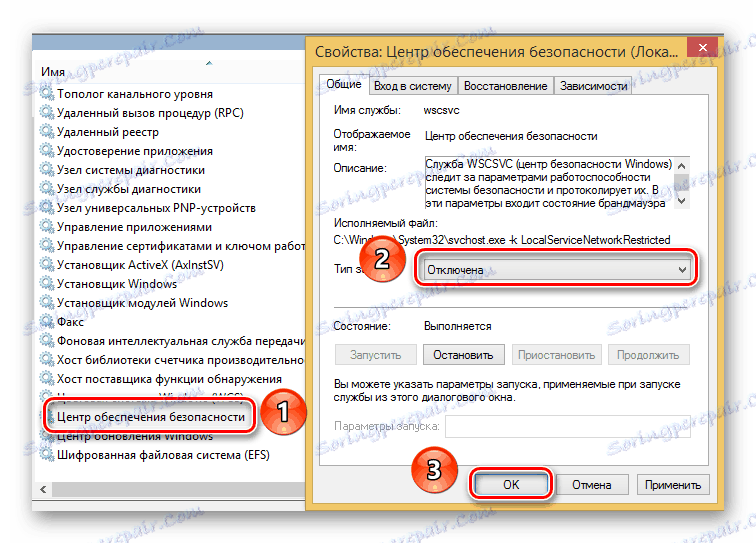The image size is (756, 543).
Task: Click gear icon beside Факс service
Action: pyautogui.click(x=47, y=322)
